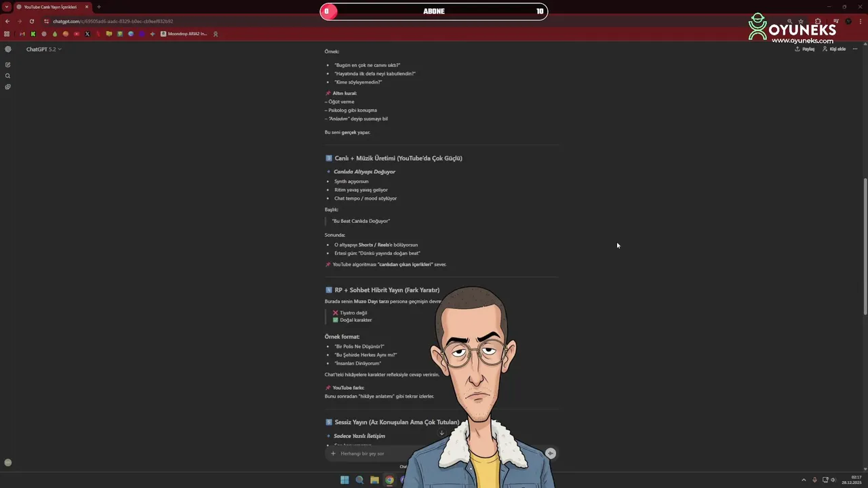Open a new browser tab
Viewport: 868px width, 488px height.
point(99,7)
